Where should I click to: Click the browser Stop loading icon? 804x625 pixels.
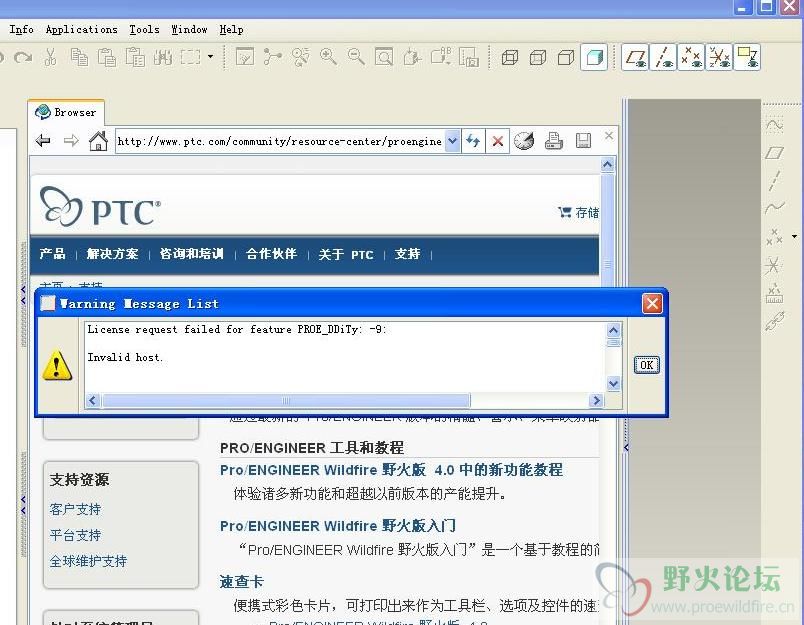click(497, 141)
